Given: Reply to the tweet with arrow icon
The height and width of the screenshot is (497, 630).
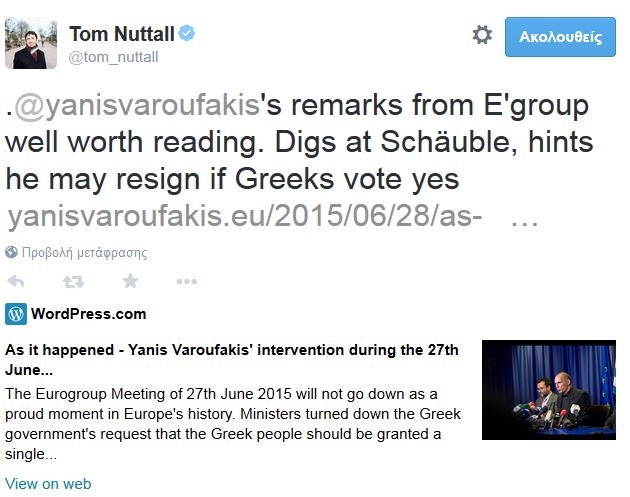Looking at the screenshot, I should click(15, 282).
